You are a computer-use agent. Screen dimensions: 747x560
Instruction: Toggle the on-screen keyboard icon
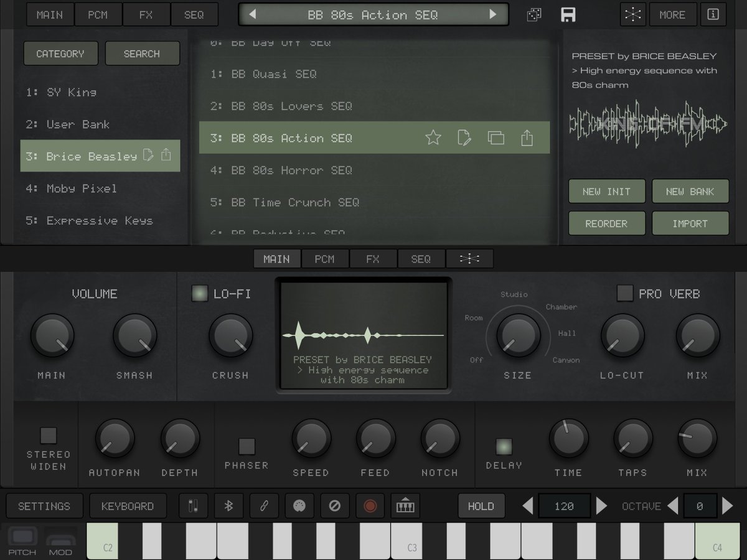coord(406,506)
